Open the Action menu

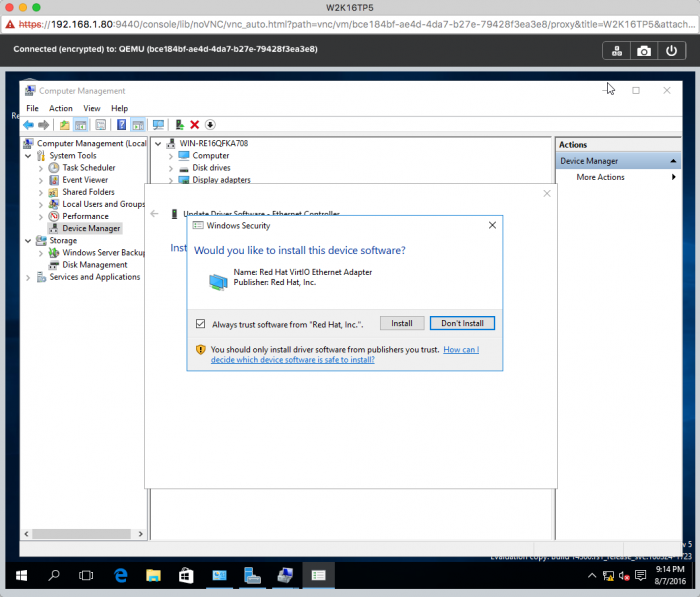click(x=61, y=108)
